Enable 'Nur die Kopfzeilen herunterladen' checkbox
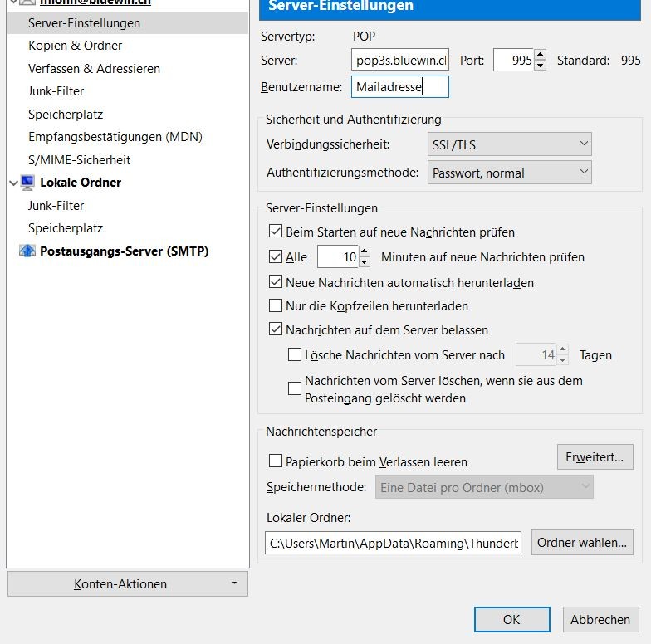The width and height of the screenshot is (651, 644). (276, 306)
